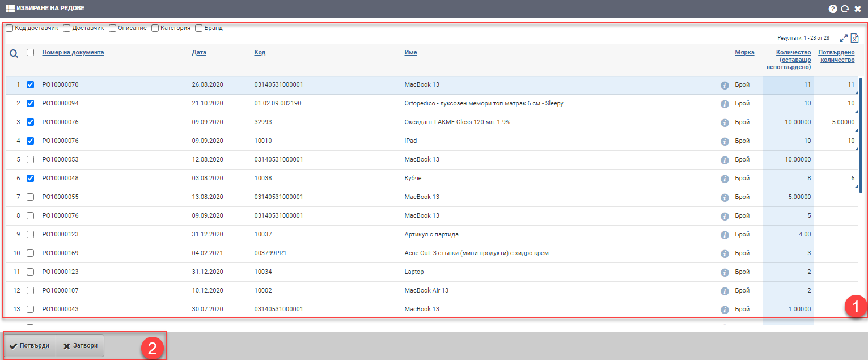Uncheck row 2 PO10000094 checkbox
Viewport: 868px width, 360px height.
pyautogui.click(x=31, y=103)
